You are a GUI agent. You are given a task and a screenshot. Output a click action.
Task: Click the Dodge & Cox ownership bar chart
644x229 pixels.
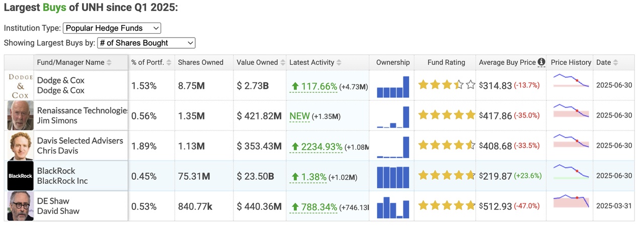[x=393, y=86]
